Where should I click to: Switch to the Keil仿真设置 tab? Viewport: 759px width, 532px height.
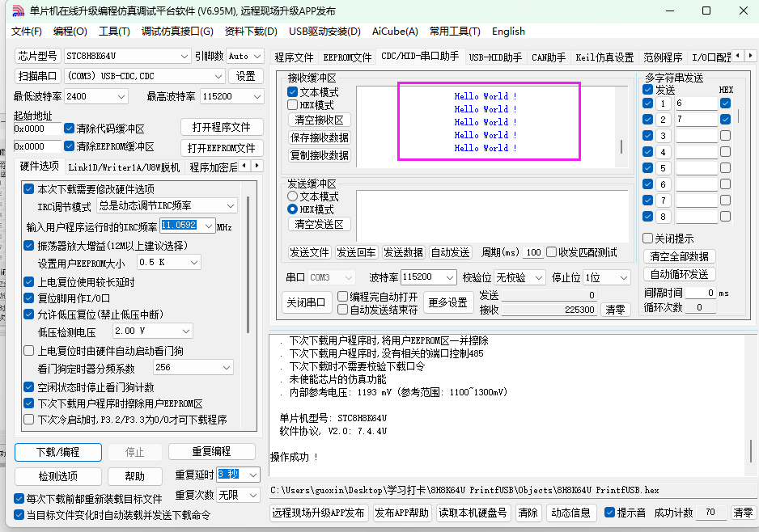604,57
